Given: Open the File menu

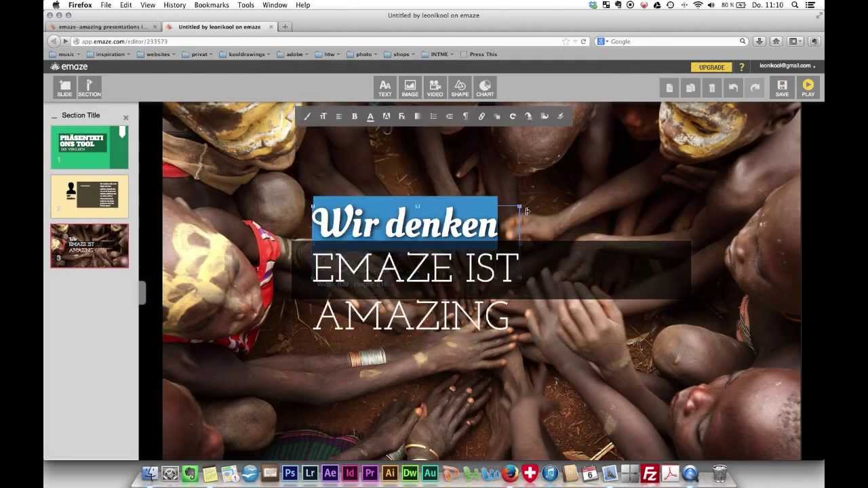Looking at the screenshot, I should pos(106,5).
